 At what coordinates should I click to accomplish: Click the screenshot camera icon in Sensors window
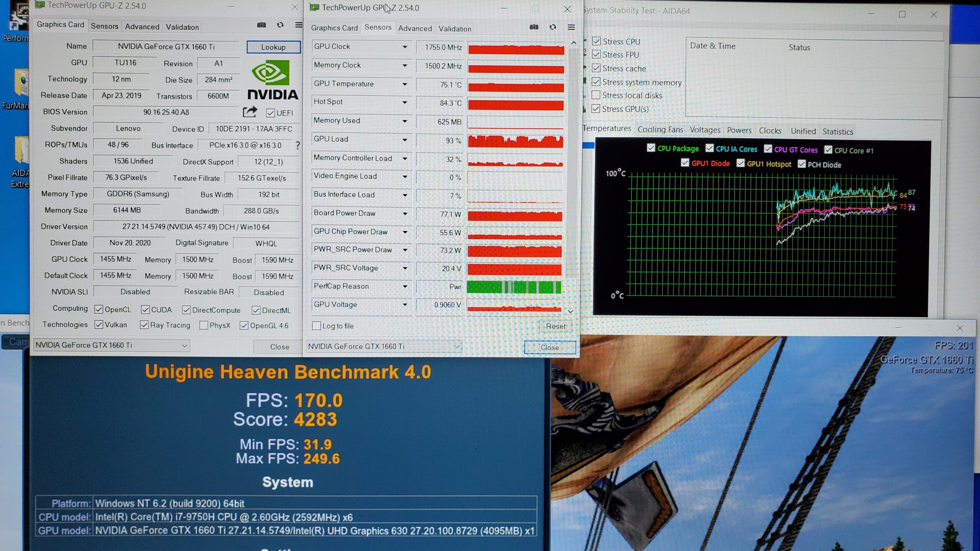(x=534, y=27)
